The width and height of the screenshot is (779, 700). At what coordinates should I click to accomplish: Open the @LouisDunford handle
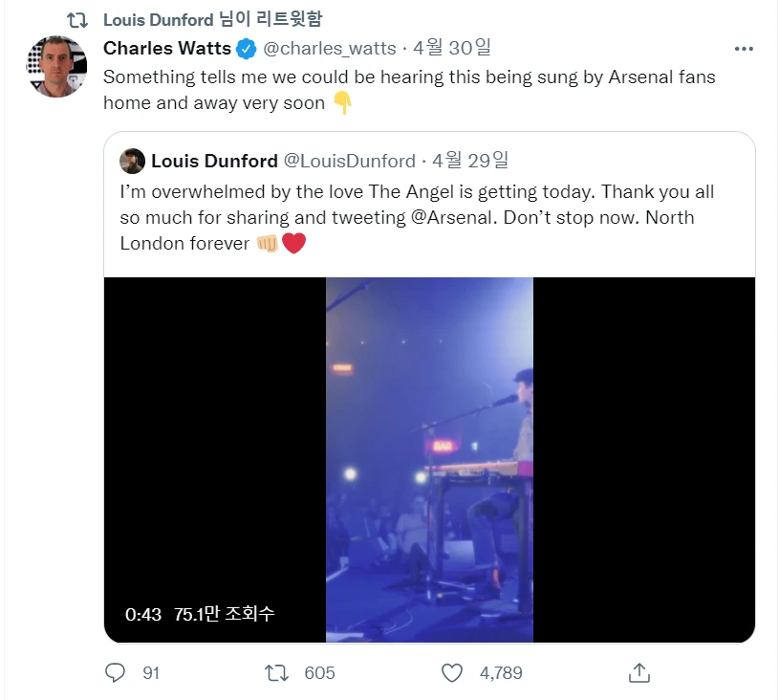[x=349, y=161]
